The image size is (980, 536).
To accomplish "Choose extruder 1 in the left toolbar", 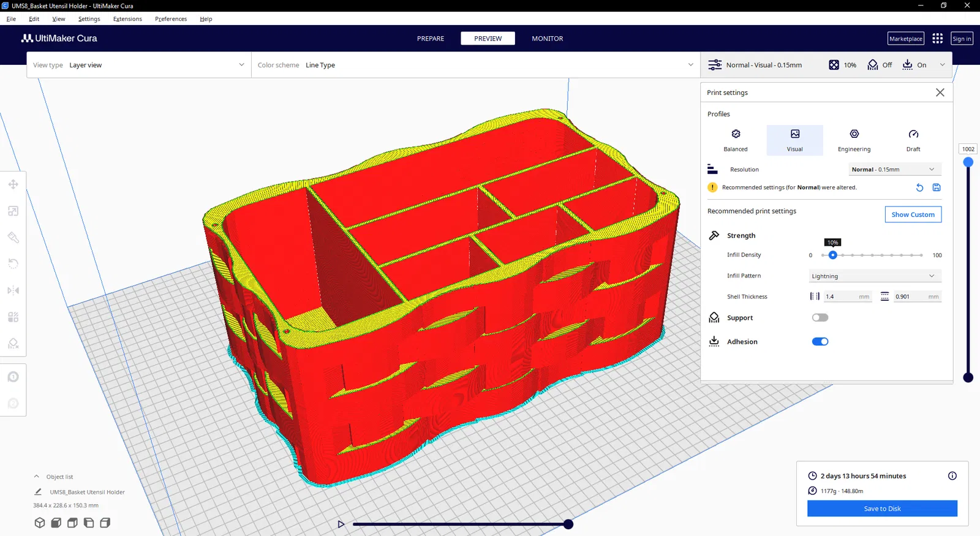I will (13, 377).
